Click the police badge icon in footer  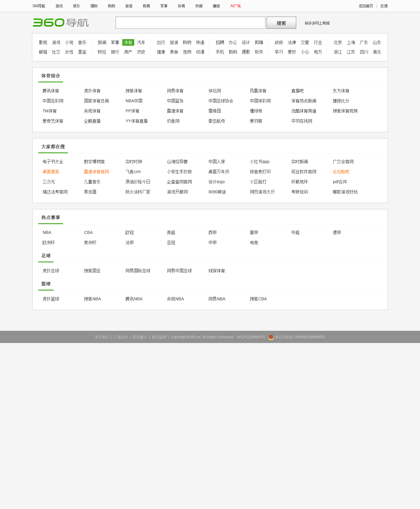tap(271, 337)
